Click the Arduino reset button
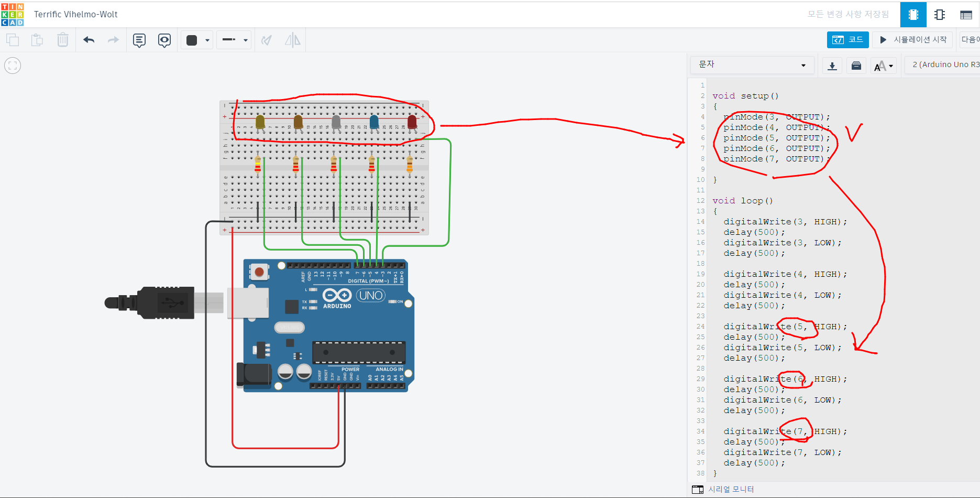Screen dimensions: 980x498 click(259, 272)
